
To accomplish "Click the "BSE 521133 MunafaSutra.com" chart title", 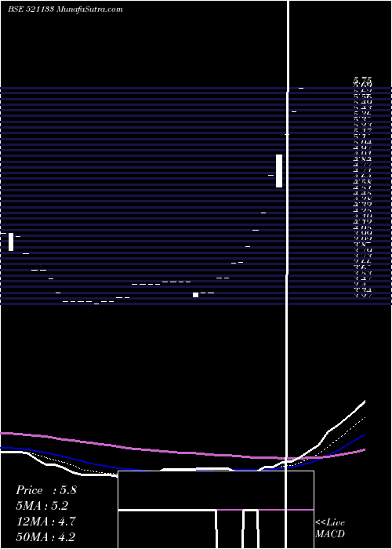I will pos(65,9).
